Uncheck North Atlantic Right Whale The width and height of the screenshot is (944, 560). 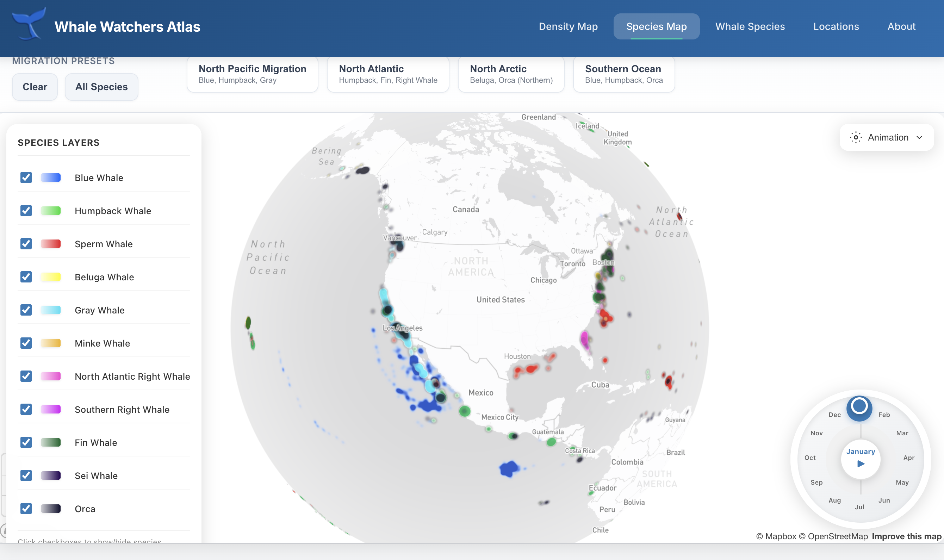pyautogui.click(x=26, y=376)
